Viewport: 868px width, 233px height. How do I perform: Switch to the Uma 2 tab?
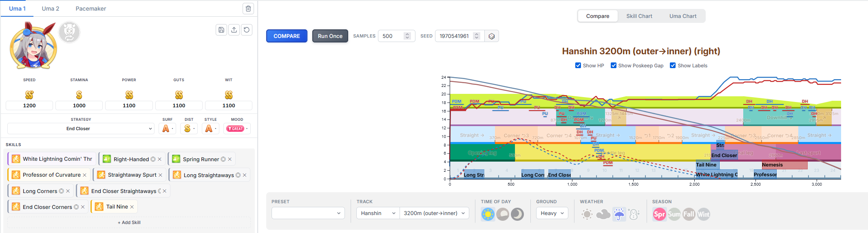tap(51, 9)
